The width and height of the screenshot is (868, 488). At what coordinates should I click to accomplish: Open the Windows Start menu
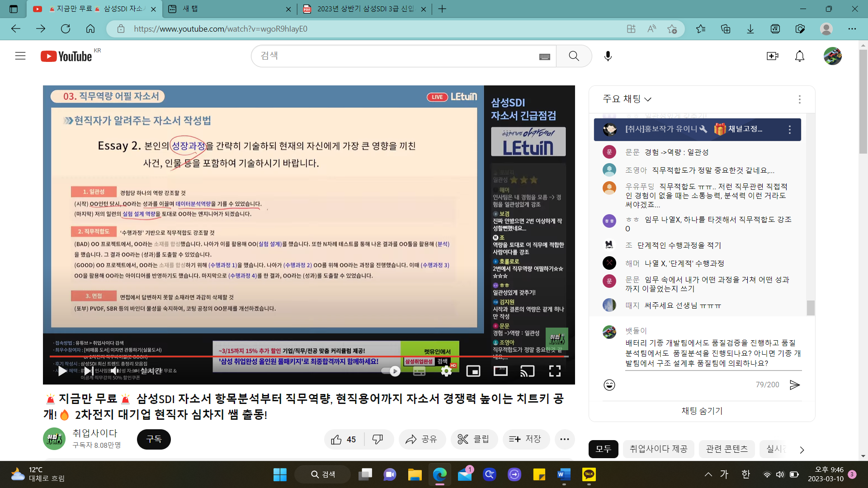280,474
